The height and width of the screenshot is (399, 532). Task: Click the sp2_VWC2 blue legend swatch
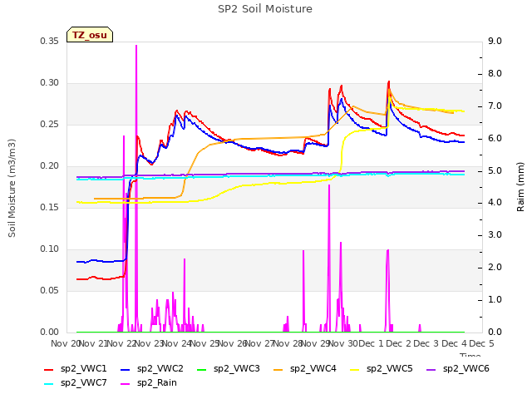(x=126, y=369)
